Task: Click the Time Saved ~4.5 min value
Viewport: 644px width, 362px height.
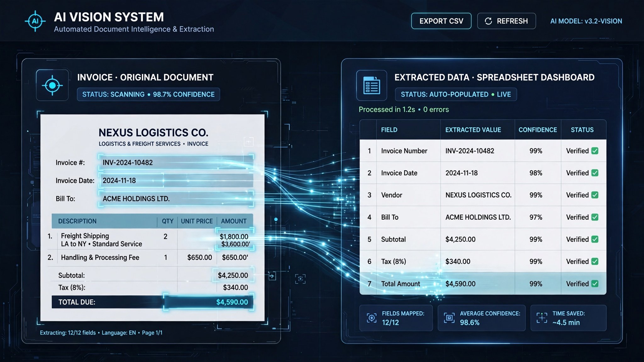Action: point(566,322)
